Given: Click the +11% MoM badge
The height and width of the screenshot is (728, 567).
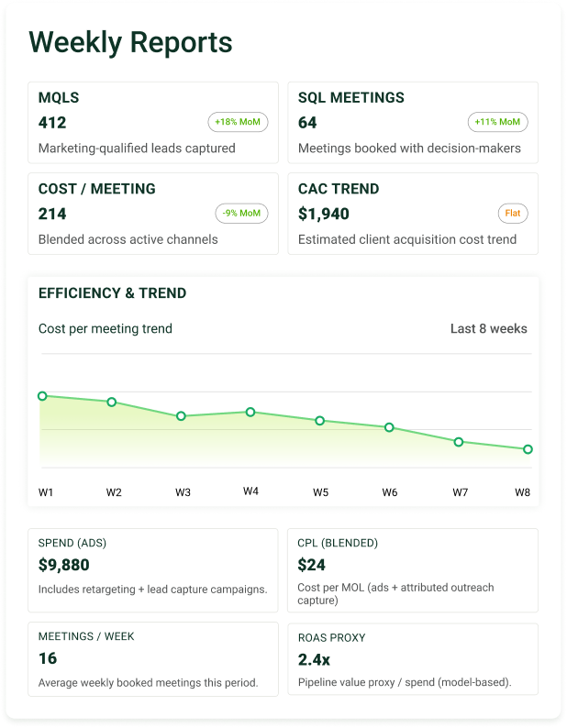Looking at the screenshot, I should [498, 122].
